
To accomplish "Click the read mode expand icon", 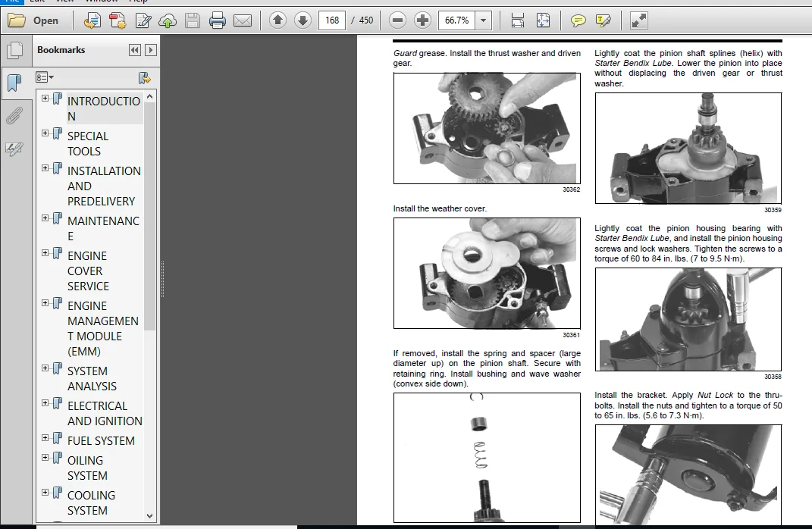I will click(x=639, y=20).
